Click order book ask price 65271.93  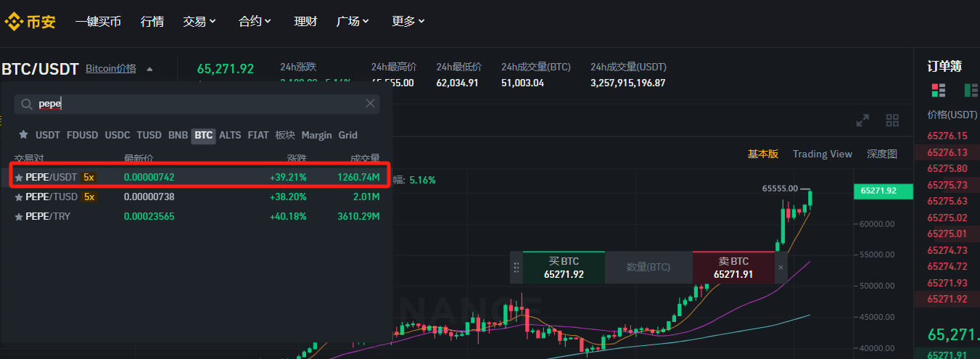[947, 283]
